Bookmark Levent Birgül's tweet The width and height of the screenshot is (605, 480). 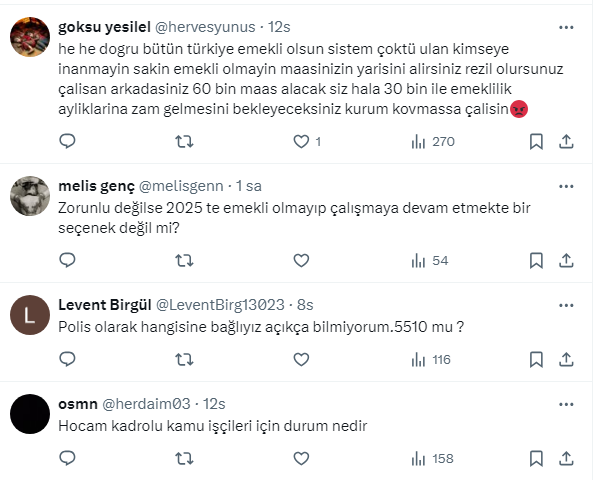click(x=536, y=360)
